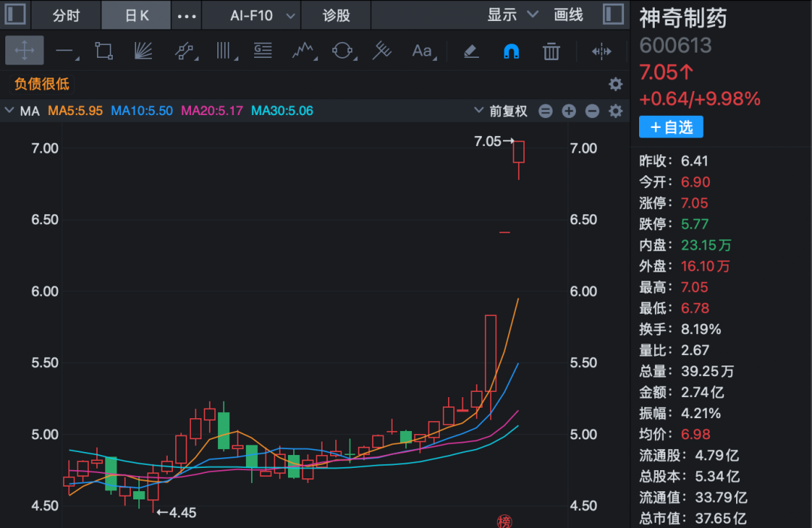Click the MA20:5.17 label
This screenshot has width=812, height=528.
click(x=212, y=111)
